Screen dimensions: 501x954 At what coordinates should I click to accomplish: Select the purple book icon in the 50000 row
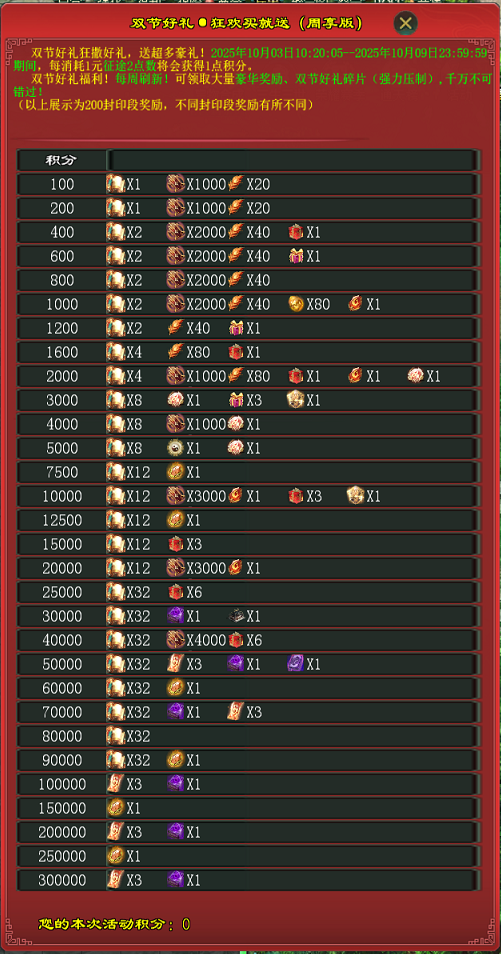pyautogui.click(x=296, y=664)
